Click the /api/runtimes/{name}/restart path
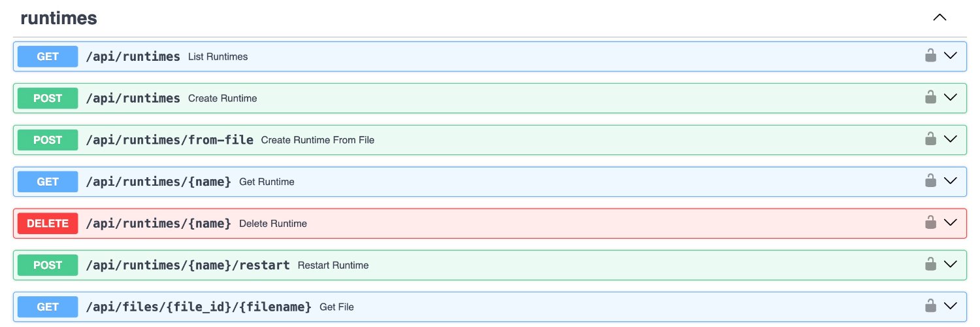The height and width of the screenshot is (327, 980). [x=188, y=266]
